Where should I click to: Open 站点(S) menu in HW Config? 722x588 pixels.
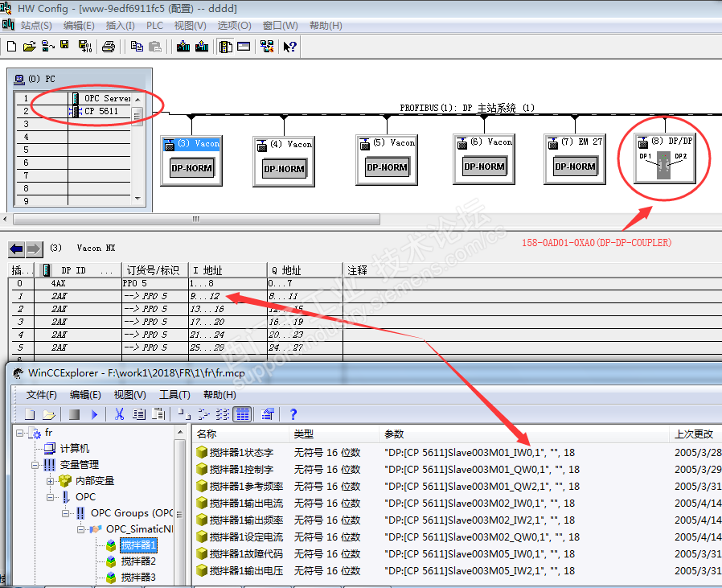click(36, 26)
